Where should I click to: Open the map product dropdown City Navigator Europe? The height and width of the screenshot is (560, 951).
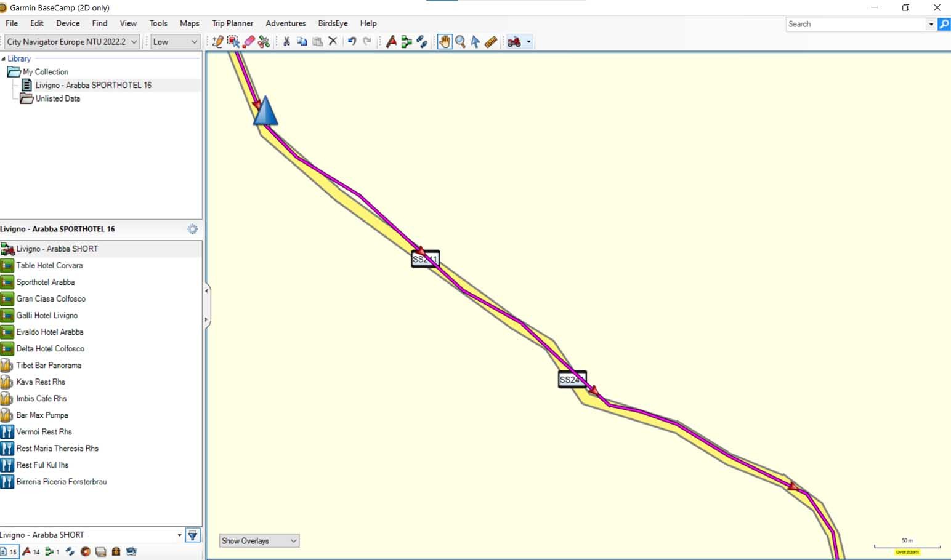point(72,42)
